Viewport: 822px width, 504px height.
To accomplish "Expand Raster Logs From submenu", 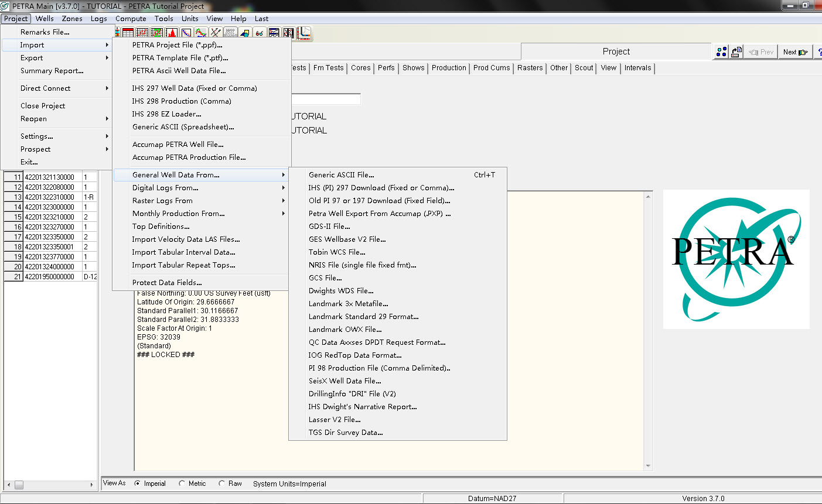I will (x=202, y=201).
